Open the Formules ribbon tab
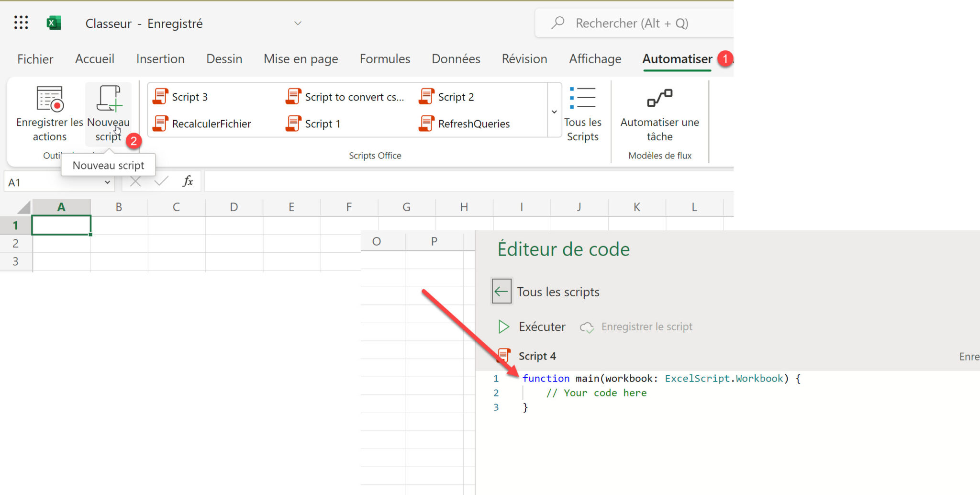Screen dimensions: 980x495 click(x=384, y=58)
